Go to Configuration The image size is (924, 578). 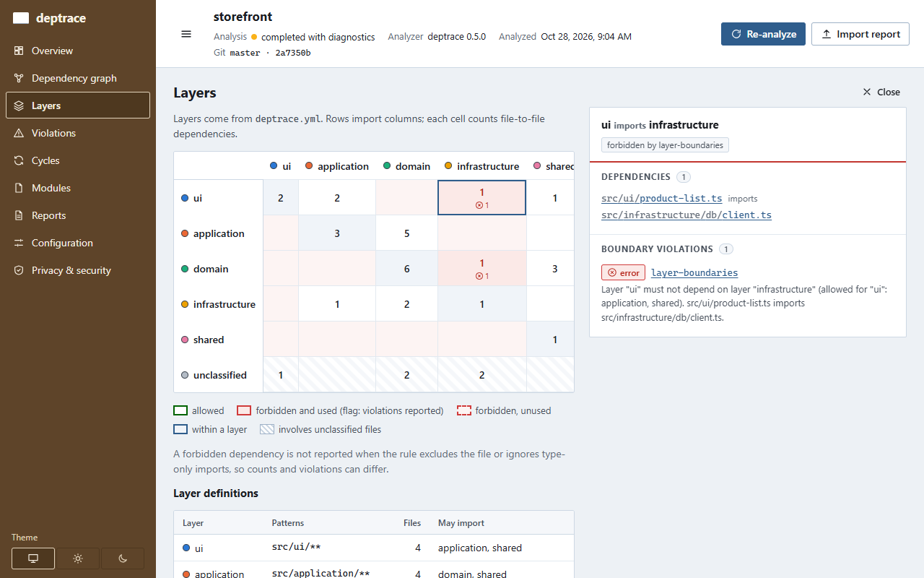(78, 243)
